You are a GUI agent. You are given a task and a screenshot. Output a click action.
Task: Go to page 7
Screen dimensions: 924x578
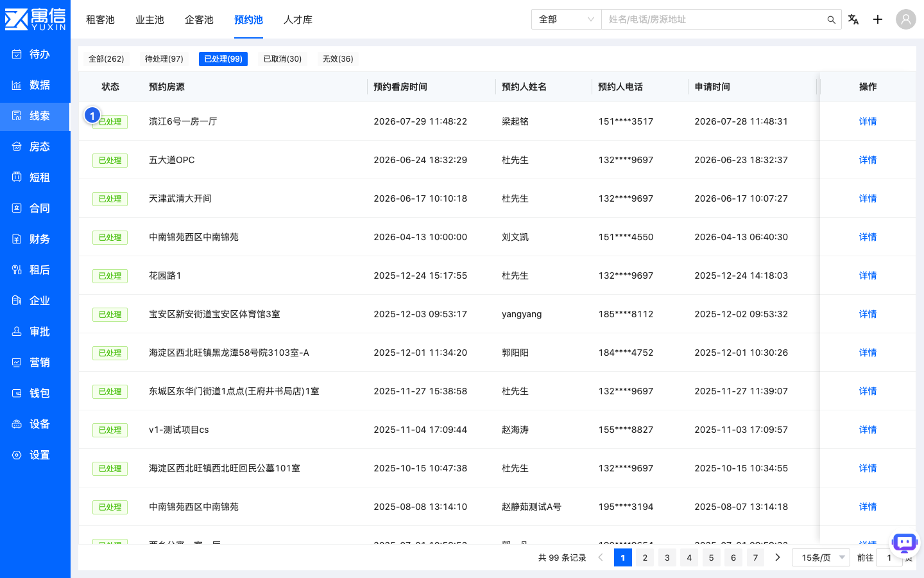point(755,557)
